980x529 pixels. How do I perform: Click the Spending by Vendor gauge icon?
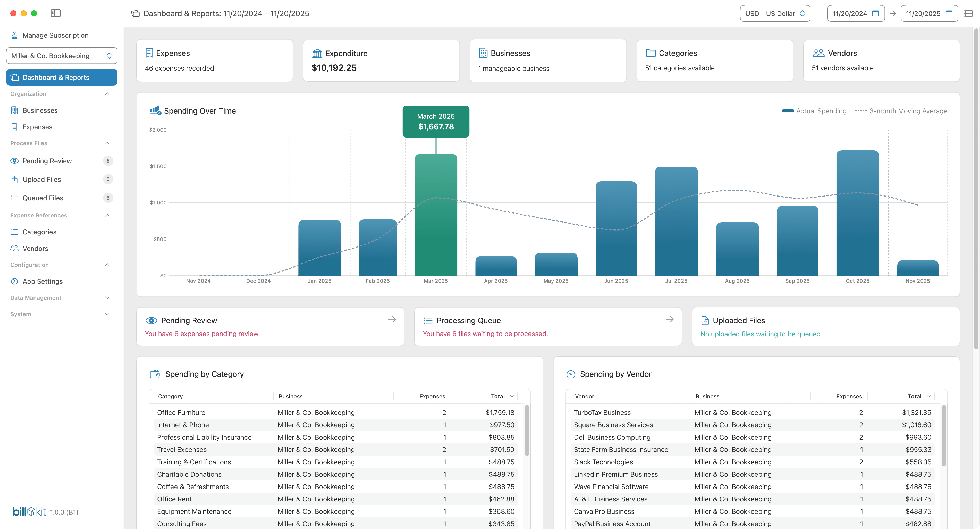[x=571, y=374]
